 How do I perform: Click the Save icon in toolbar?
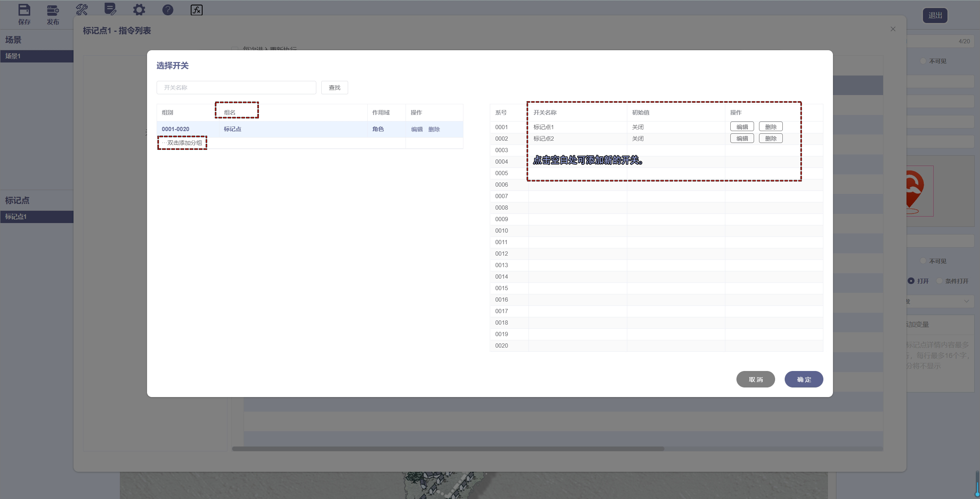pos(24,10)
